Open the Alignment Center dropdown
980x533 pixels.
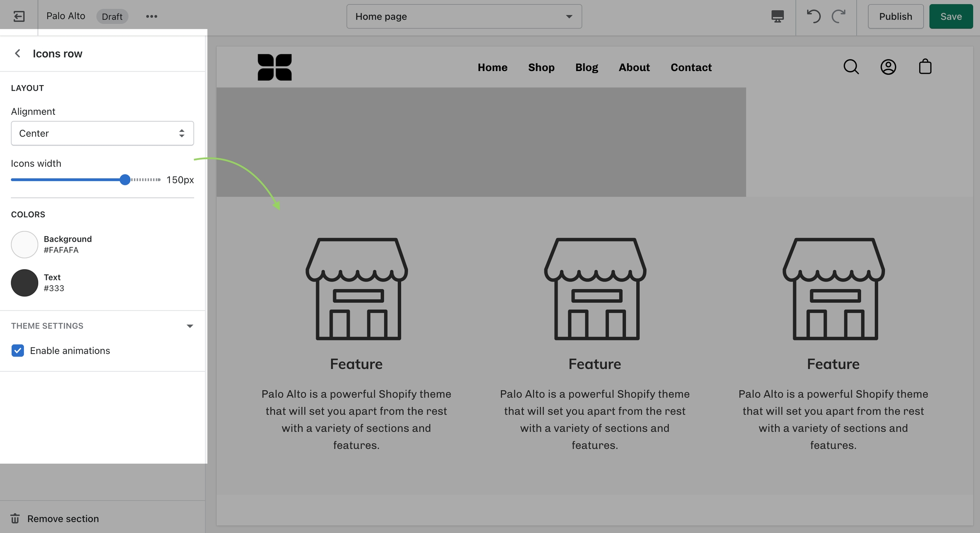click(102, 133)
